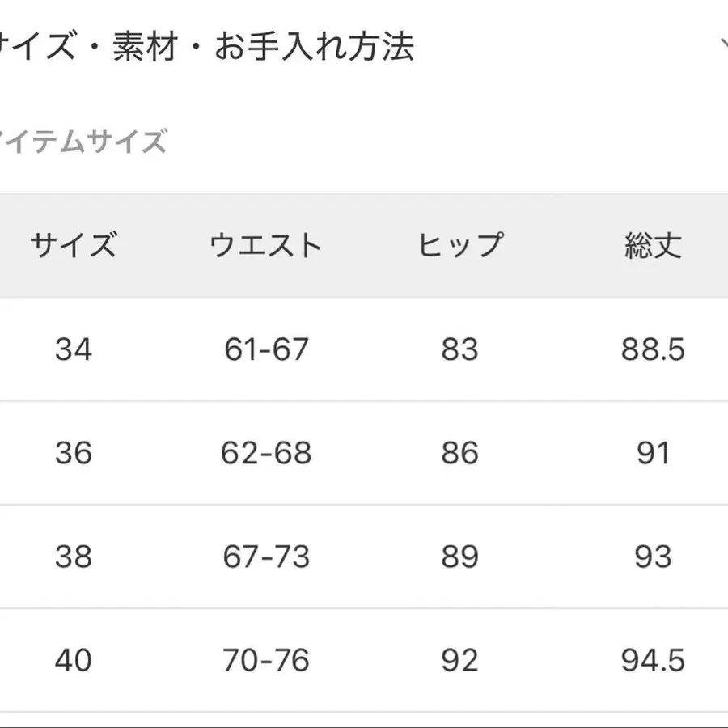The height and width of the screenshot is (728, 728).
Task: Click hip value 89 for size 38
Action: coord(460,557)
